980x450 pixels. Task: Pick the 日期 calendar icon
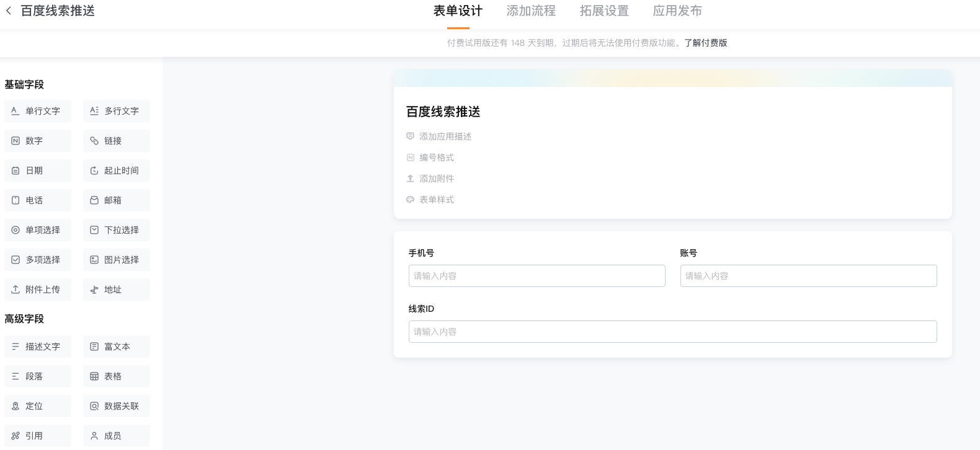[16, 170]
